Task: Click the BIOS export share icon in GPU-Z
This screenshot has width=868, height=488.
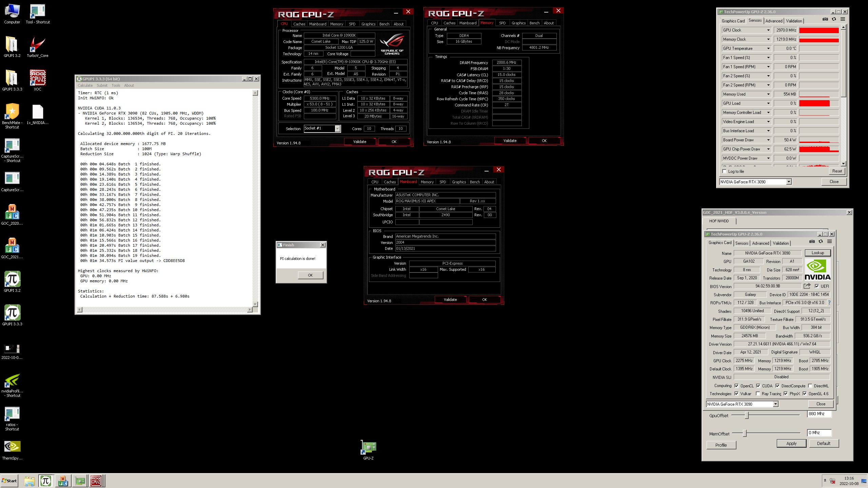Action: tap(807, 286)
